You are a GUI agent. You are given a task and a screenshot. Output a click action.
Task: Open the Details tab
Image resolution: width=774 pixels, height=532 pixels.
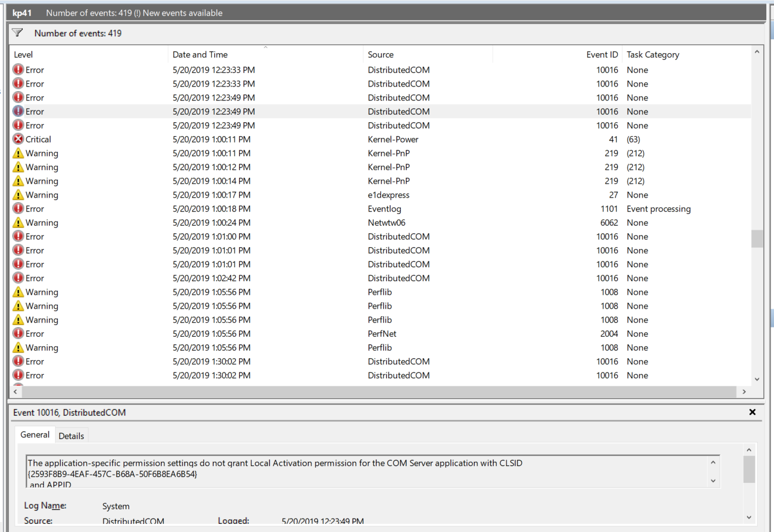(x=71, y=436)
